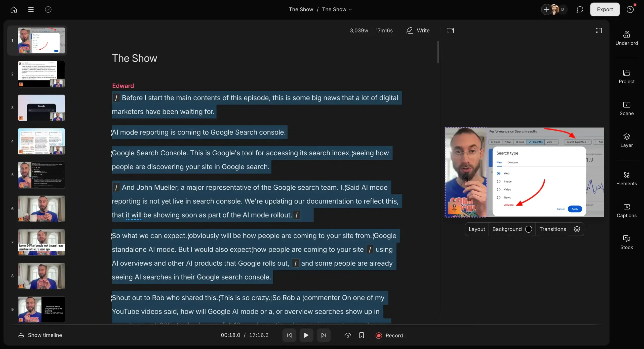This screenshot has width=644, height=349.
Task: Select scene 5 thumbnail
Action: tap(41, 175)
